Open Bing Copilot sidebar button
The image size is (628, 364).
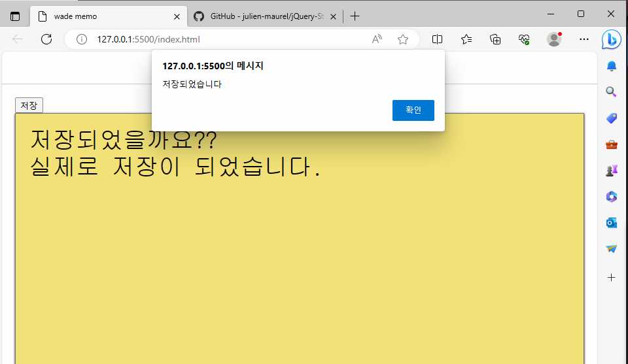coord(611,39)
